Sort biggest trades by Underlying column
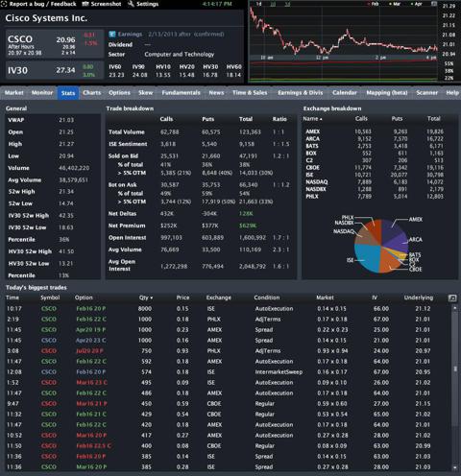Image resolution: width=461 pixels, height=476 pixels. [x=419, y=297]
